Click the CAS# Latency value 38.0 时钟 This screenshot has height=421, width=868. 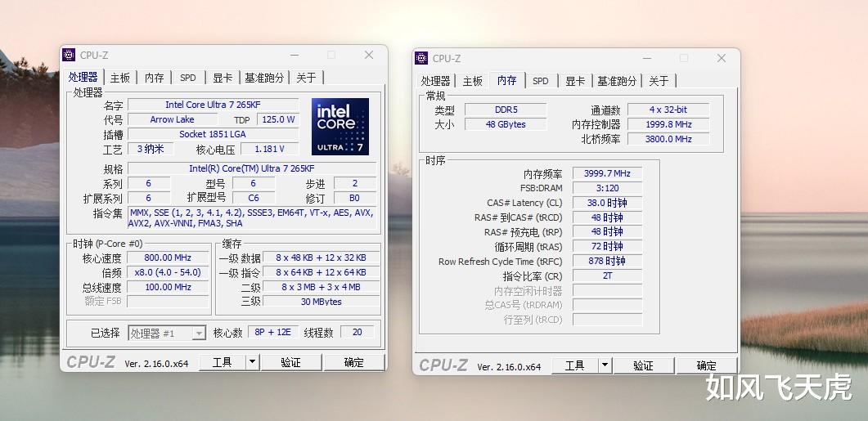coord(607,203)
